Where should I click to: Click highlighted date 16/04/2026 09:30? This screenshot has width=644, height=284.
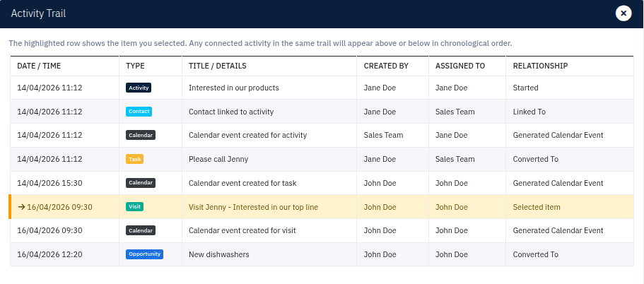(59, 207)
